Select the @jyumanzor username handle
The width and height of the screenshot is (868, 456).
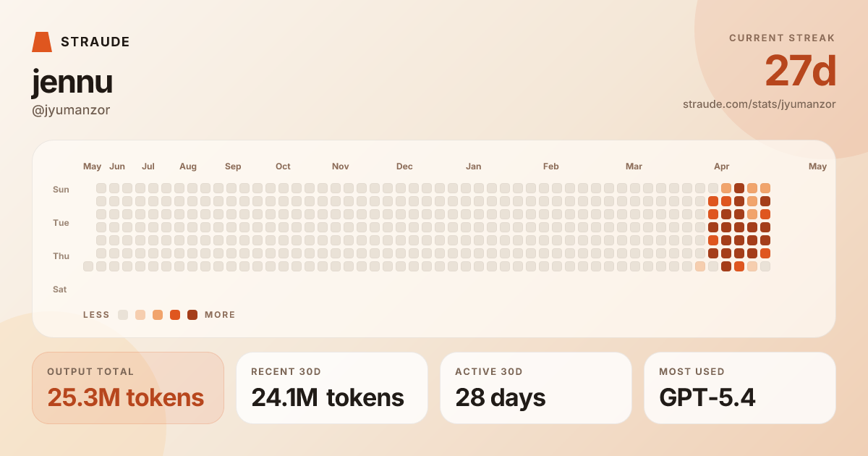point(71,110)
